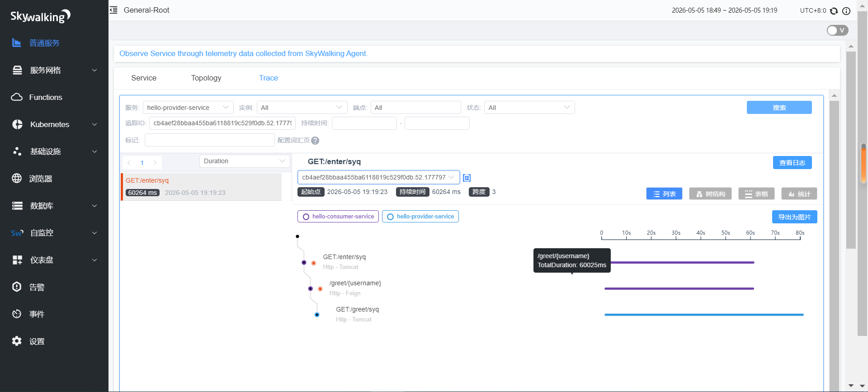Open the 状态 All dropdown
This screenshot has width=868, height=392.
529,108
